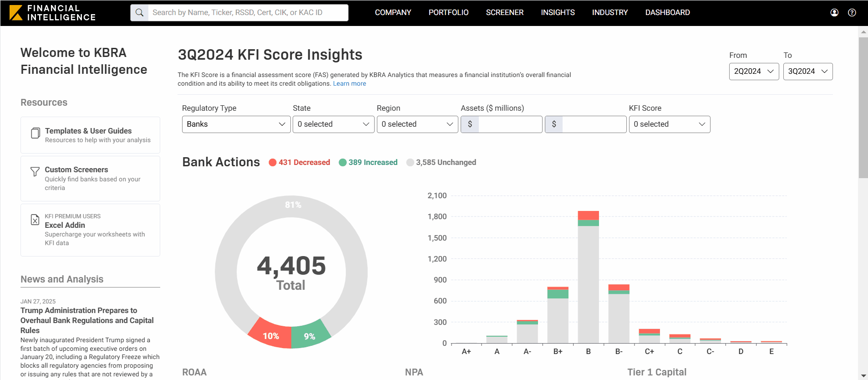Click the search magnifier icon

click(139, 13)
